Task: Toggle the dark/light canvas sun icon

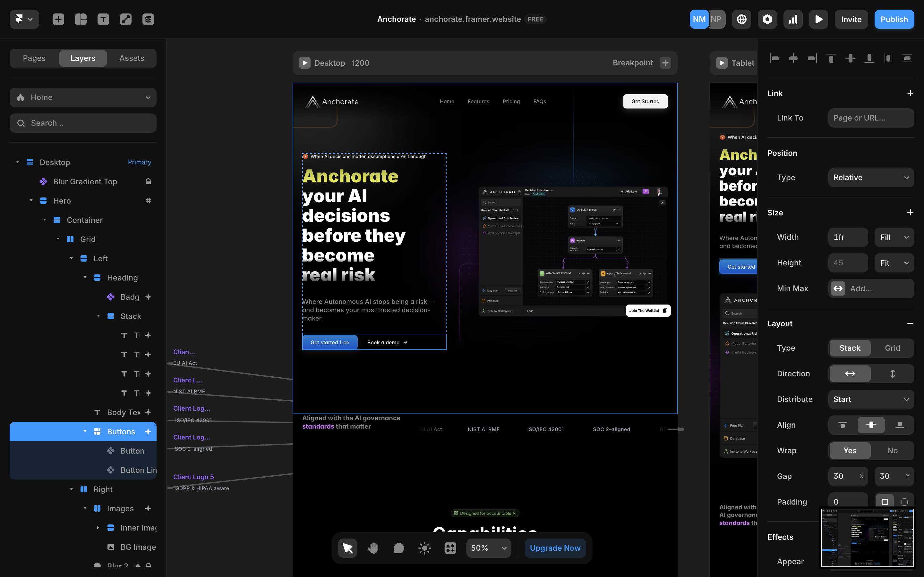Action: coord(424,548)
